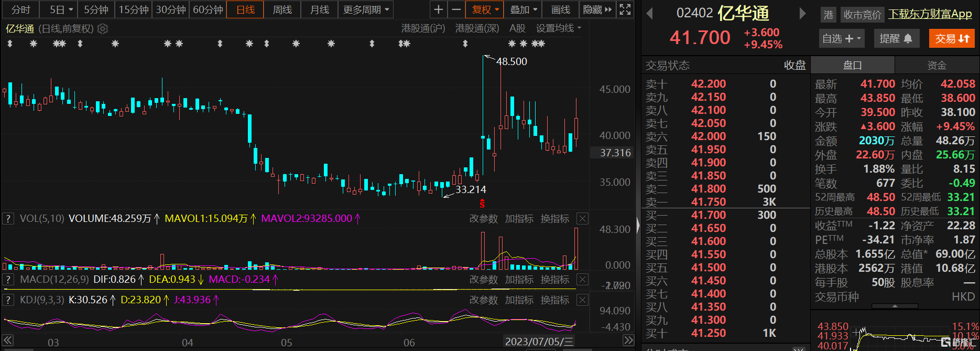Zoom in chart with plus icon
Image resolution: width=980 pixels, height=351 pixels.
(439, 9)
